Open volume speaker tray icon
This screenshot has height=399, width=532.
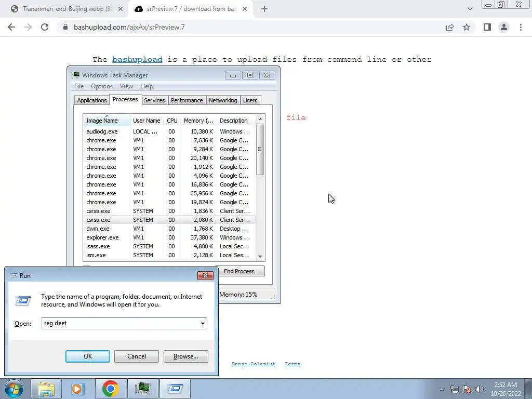click(480, 389)
